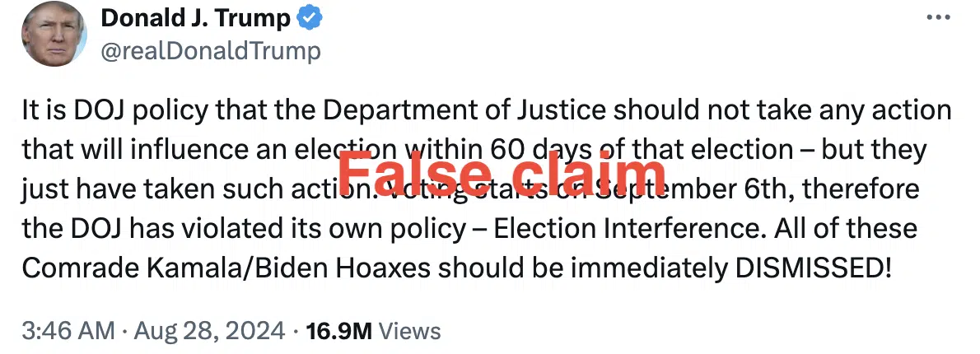
Task: Click the account's round profile picture
Action: pyautogui.click(x=54, y=34)
